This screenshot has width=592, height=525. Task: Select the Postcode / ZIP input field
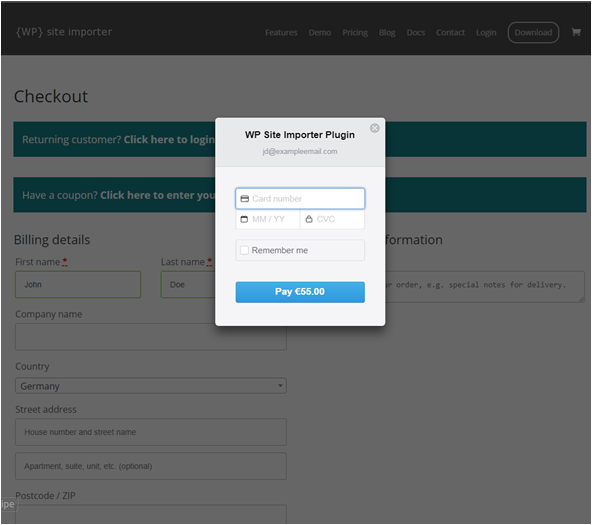[x=151, y=514]
